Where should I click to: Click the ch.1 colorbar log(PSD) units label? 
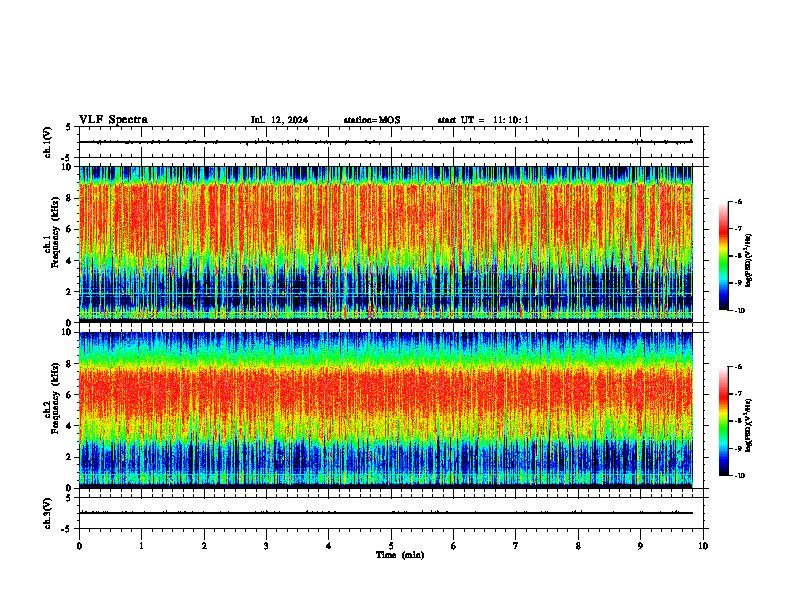(749, 260)
